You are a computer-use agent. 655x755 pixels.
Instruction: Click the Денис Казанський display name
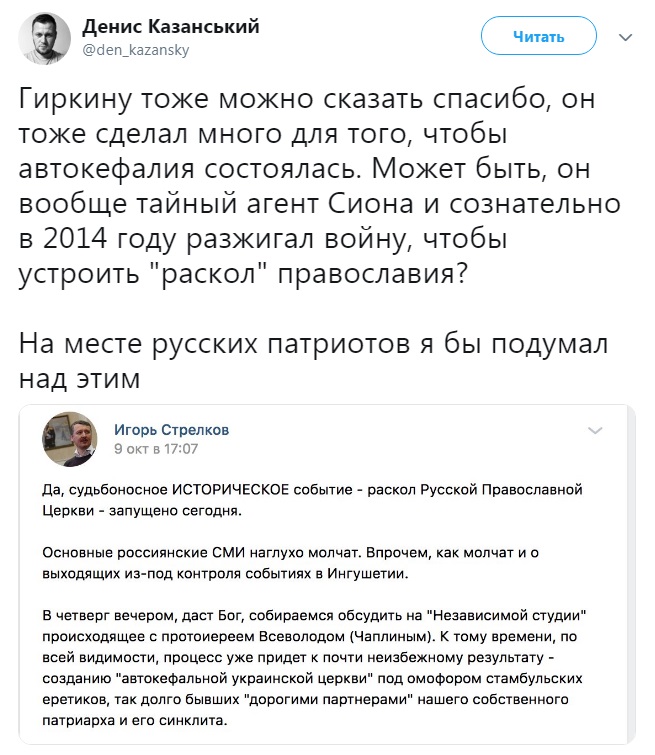(x=170, y=27)
